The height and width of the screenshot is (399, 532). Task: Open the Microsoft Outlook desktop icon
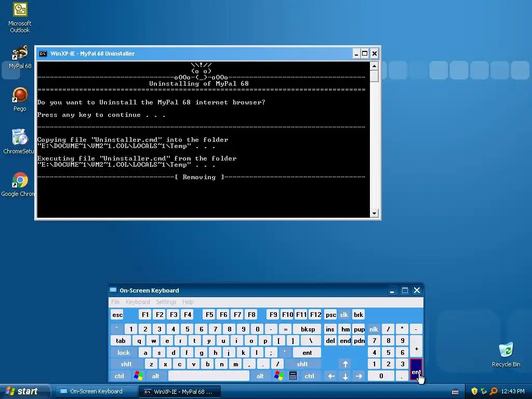click(20, 18)
